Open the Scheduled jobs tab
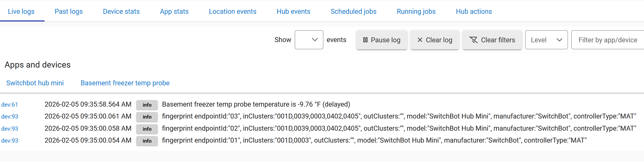The height and width of the screenshot is (162, 644). click(x=353, y=11)
